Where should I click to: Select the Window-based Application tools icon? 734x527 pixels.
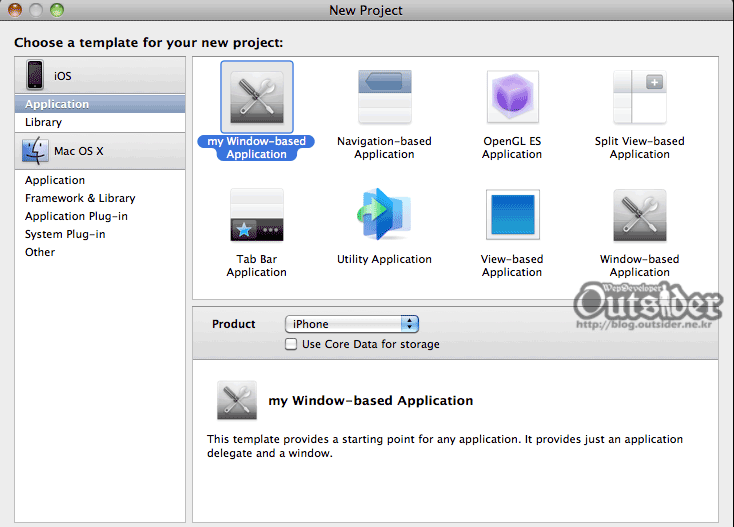click(x=640, y=215)
